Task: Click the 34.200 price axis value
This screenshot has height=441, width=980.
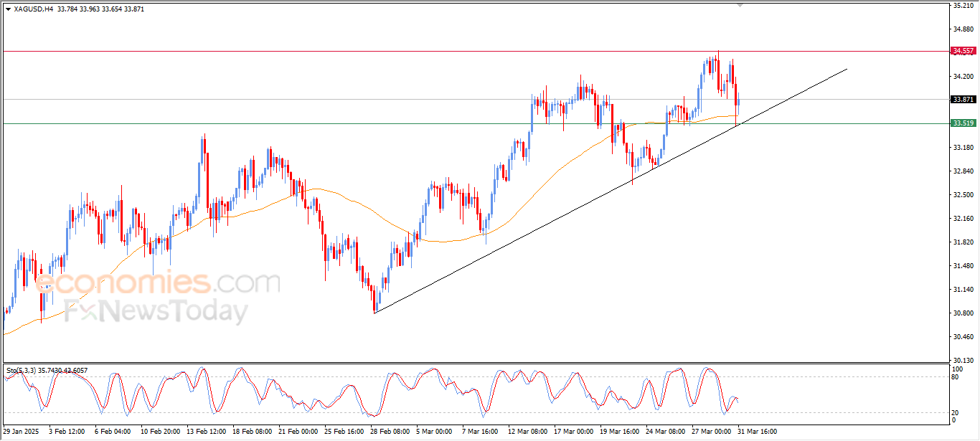Action: [x=963, y=77]
